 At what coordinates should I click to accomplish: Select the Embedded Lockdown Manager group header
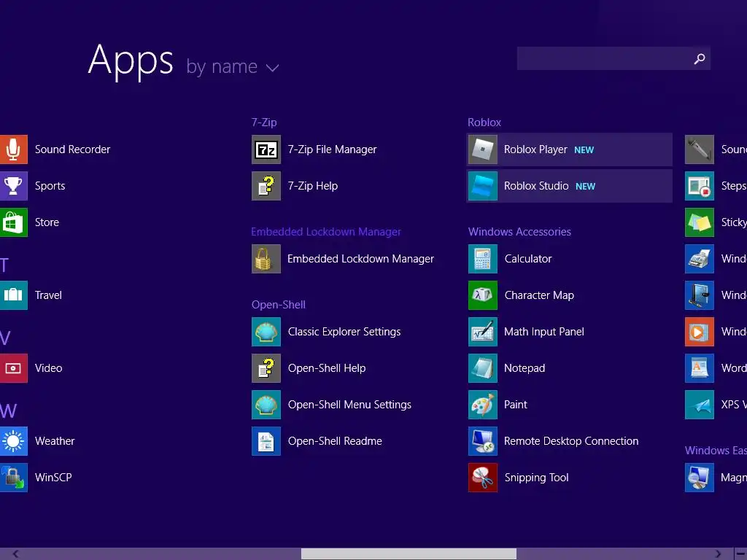pyautogui.click(x=326, y=232)
